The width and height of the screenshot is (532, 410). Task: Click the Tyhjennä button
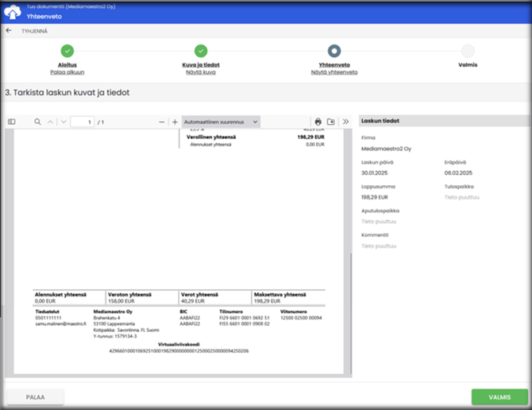(x=34, y=31)
